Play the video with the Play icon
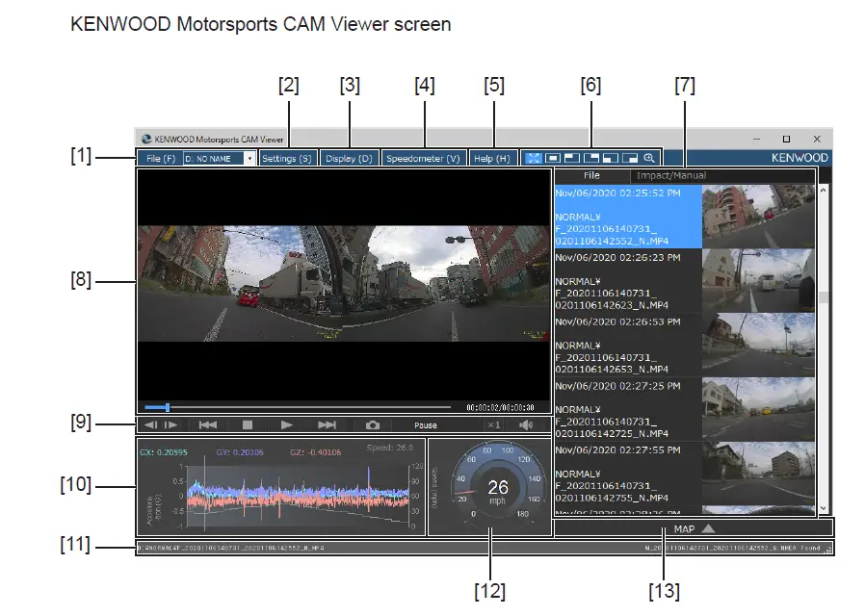865x616 pixels. pos(286,424)
